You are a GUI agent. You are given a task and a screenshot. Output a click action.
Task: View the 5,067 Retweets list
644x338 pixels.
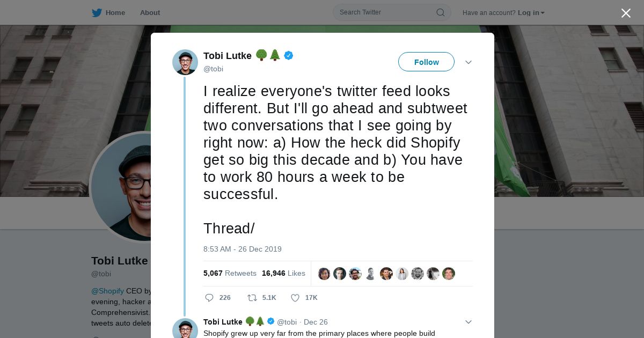click(230, 273)
